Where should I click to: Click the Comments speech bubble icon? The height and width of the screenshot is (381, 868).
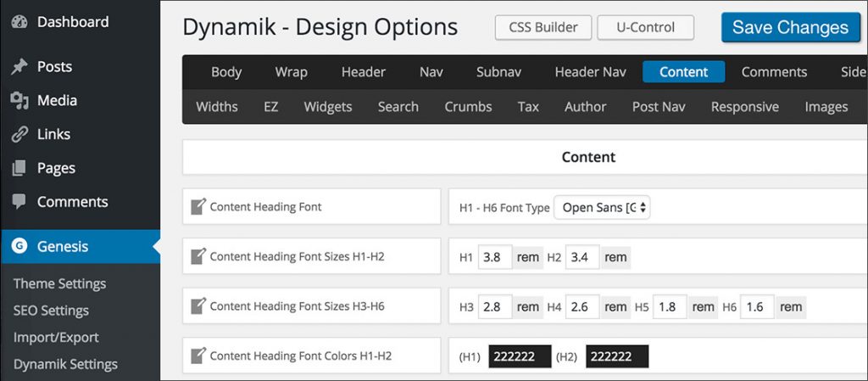pos(19,202)
